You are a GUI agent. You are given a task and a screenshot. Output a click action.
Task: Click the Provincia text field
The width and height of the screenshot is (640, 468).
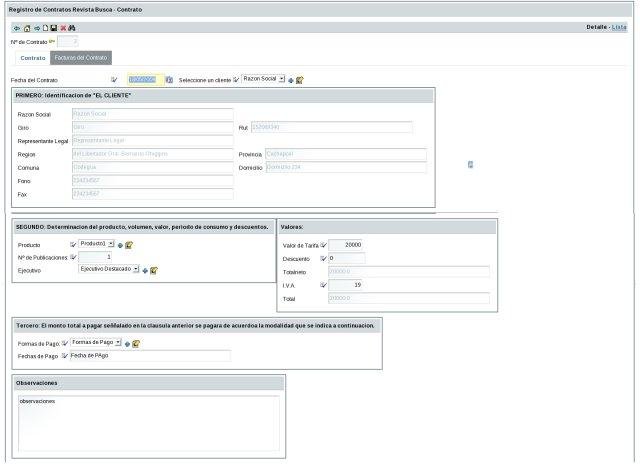pos(346,154)
